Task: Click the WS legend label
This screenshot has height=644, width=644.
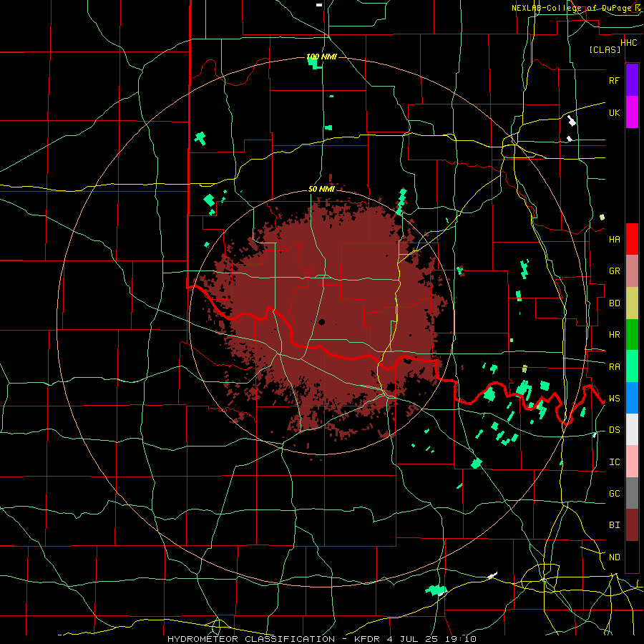Action: click(614, 399)
